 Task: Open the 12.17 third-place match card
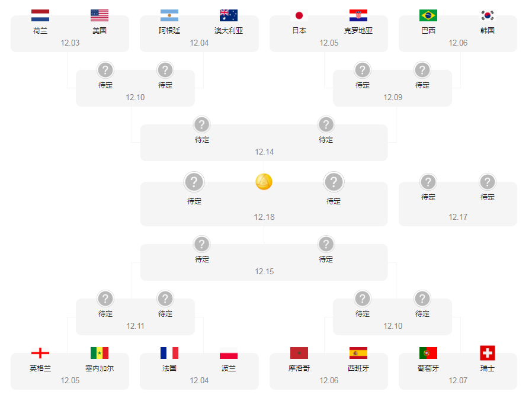coord(457,216)
